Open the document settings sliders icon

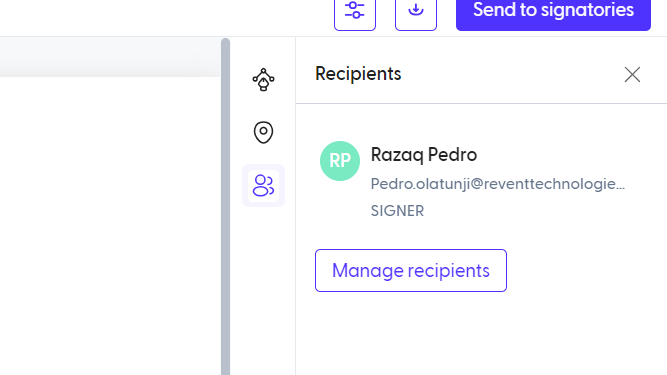coord(355,13)
